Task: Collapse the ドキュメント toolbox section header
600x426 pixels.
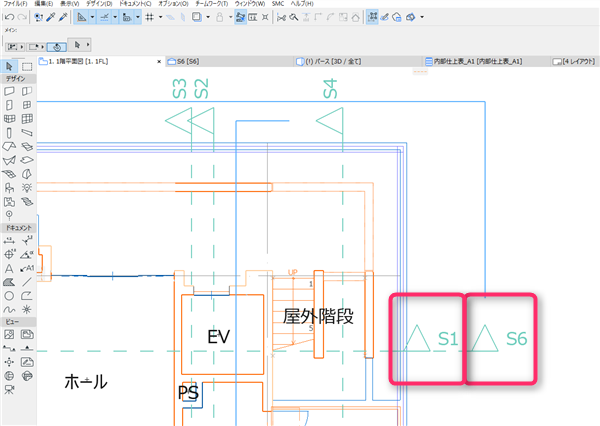Action: point(19,228)
